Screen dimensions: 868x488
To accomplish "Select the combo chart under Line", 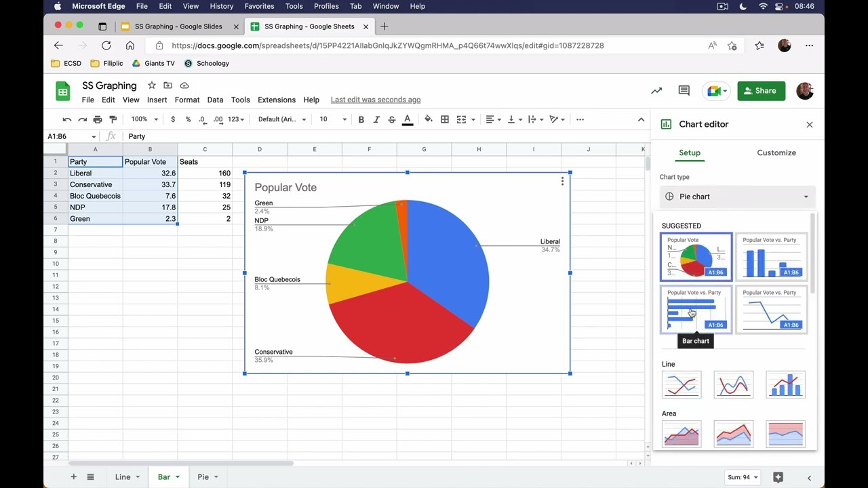I will [785, 384].
